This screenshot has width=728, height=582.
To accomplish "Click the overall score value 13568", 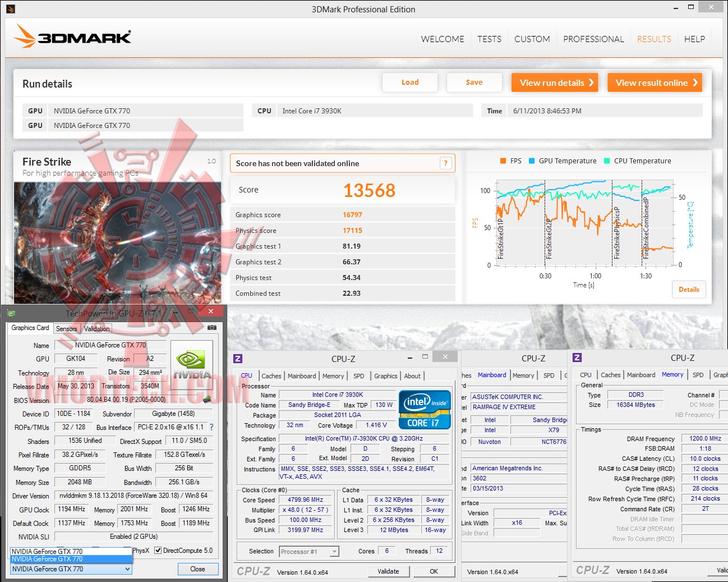I will tap(369, 191).
